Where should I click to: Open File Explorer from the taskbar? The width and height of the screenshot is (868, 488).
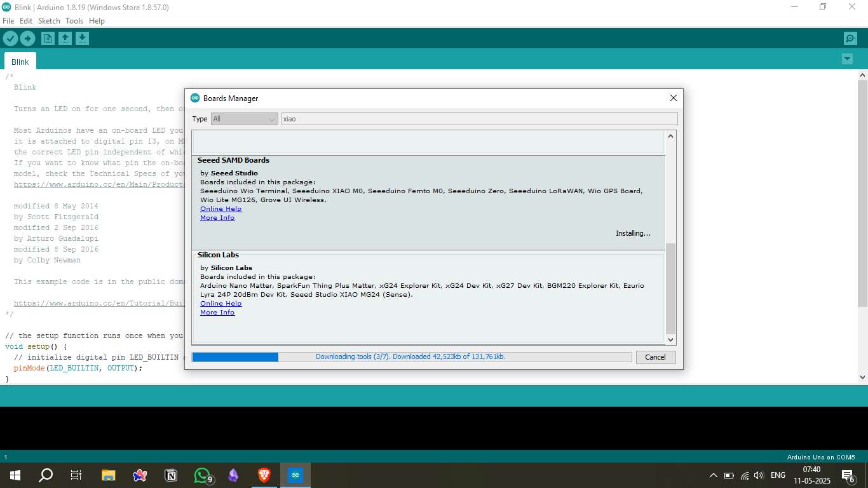point(109,475)
